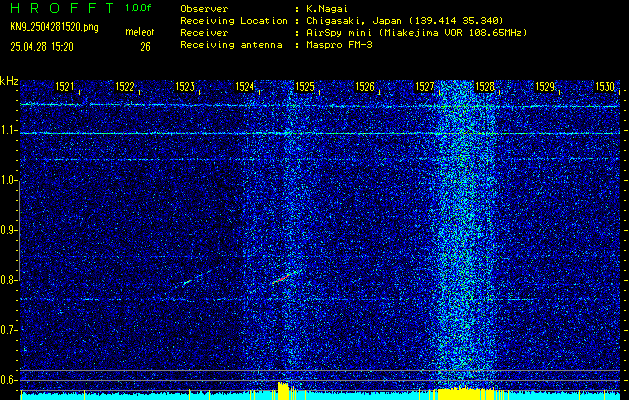
Task: Click the 1.0 kHz axis label
Action: (x=7, y=181)
